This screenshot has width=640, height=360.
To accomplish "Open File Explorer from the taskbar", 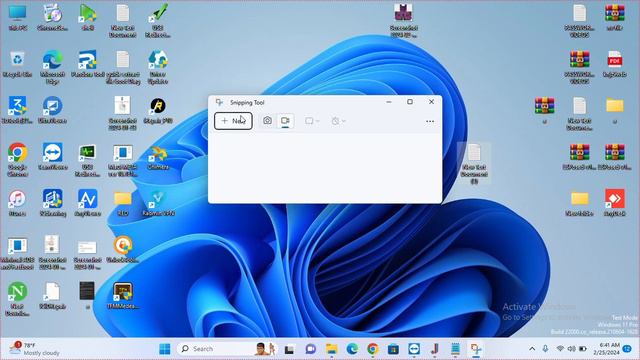I will point(331,349).
